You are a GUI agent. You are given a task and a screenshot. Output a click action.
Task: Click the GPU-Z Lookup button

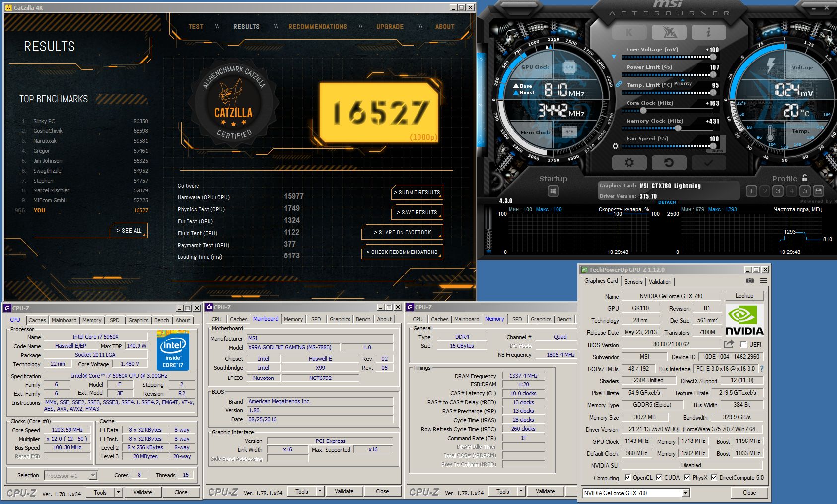744,296
